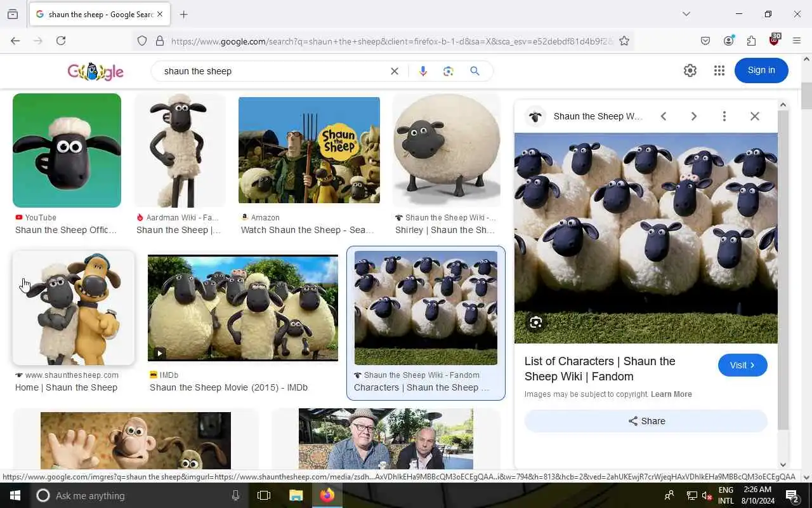Go back to the previous page

coord(15,41)
